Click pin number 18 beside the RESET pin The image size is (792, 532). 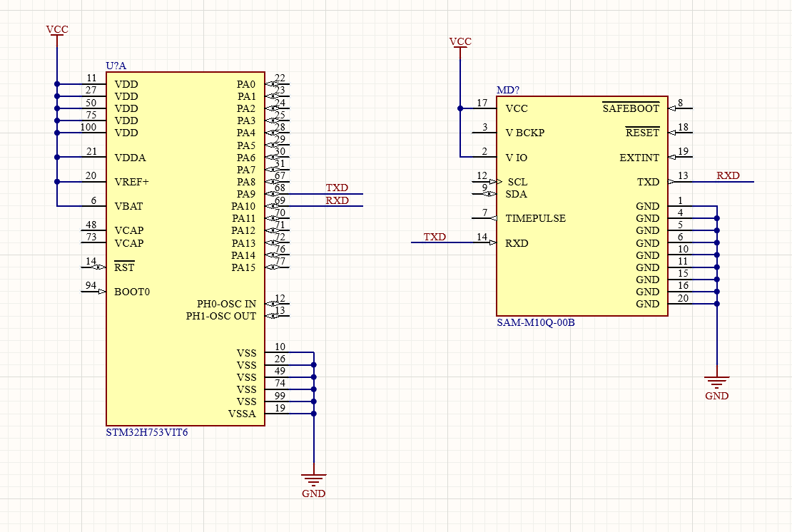point(683,127)
